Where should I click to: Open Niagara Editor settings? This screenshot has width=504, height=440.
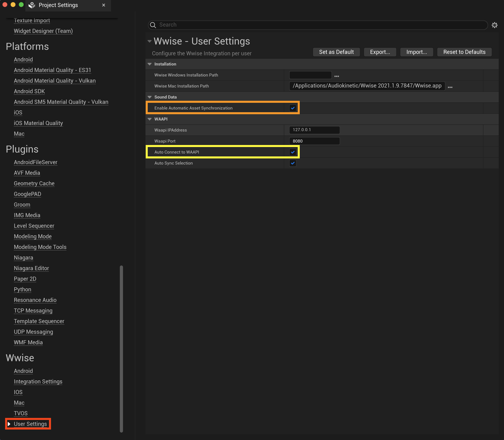pyautogui.click(x=32, y=268)
